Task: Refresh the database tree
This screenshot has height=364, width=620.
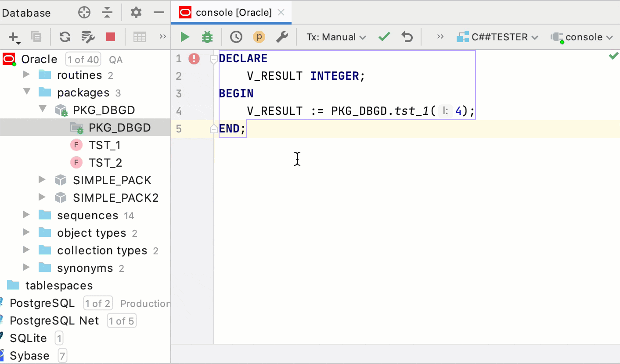Action: click(65, 37)
